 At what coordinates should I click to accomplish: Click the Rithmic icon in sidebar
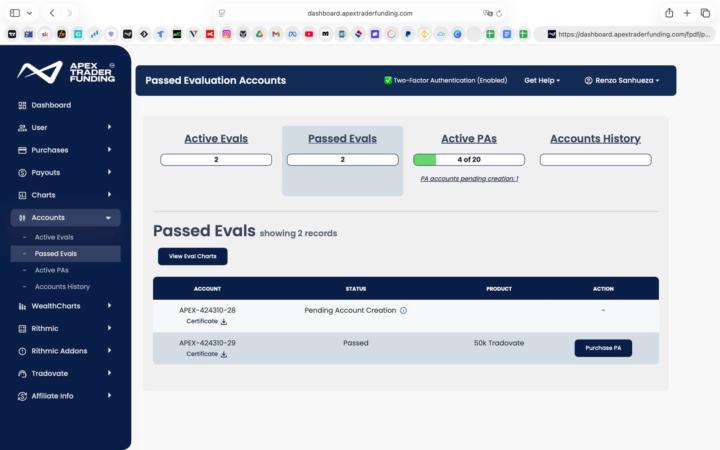pyautogui.click(x=22, y=329)
